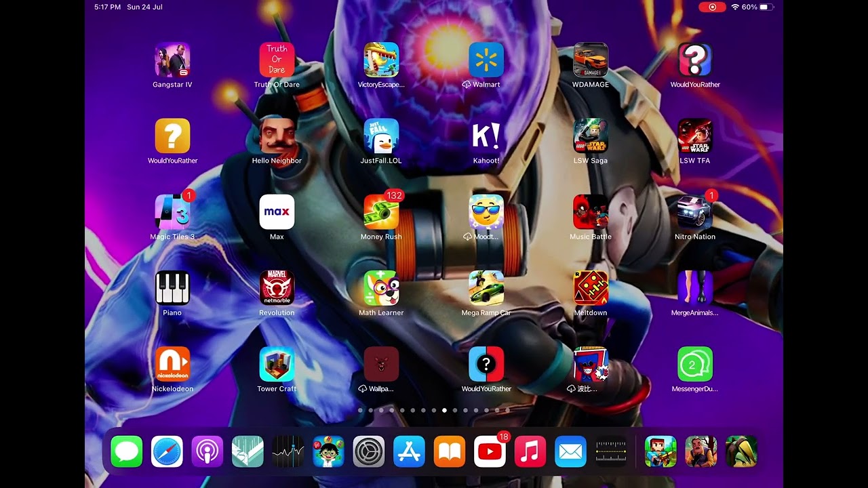Screen dimensions: 868x488
Task: Launch the Music app in the dock
Action: (530, 451)
